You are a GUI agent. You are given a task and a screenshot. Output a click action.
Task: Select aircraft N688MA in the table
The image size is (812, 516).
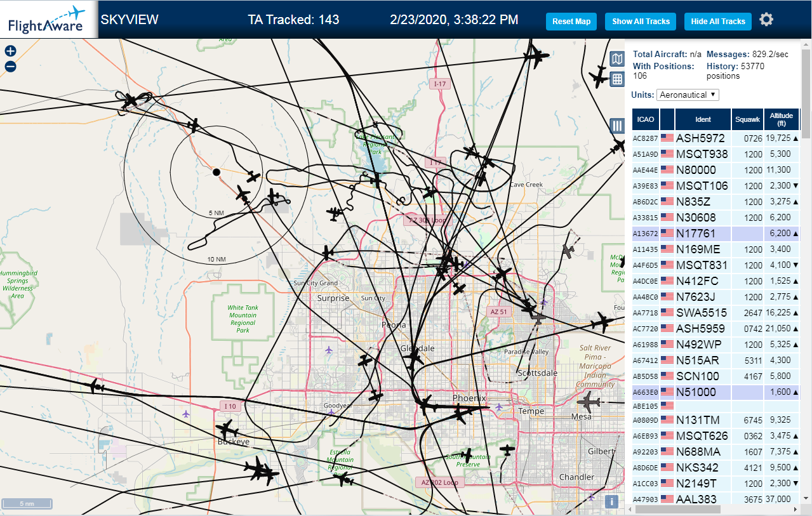[716, 452]
